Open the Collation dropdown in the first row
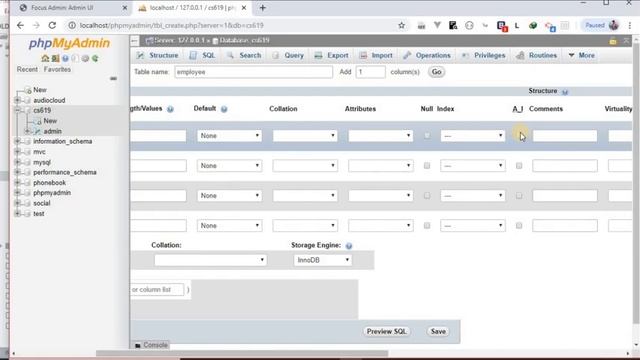Viewport: 640px width, 360px height. tap(305, 136)
